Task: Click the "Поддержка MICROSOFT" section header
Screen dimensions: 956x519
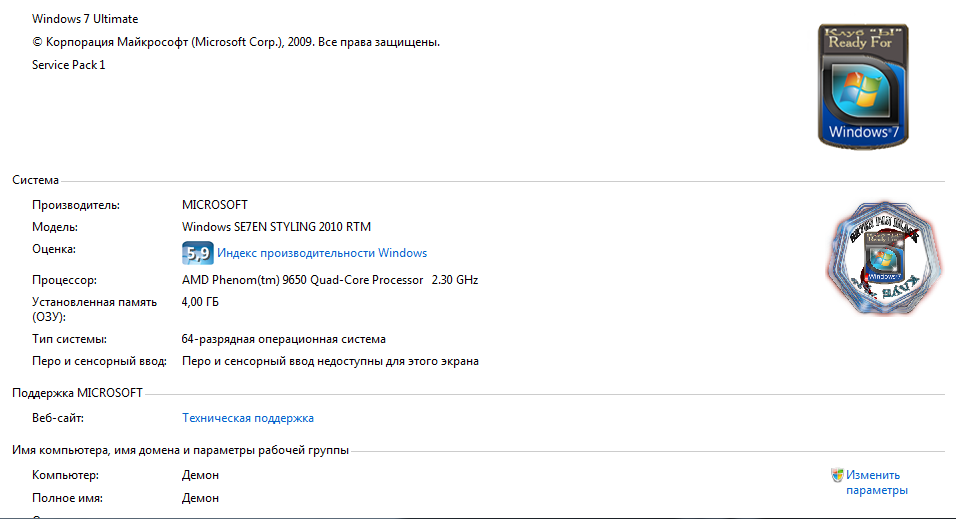Action: click(77, 393)
